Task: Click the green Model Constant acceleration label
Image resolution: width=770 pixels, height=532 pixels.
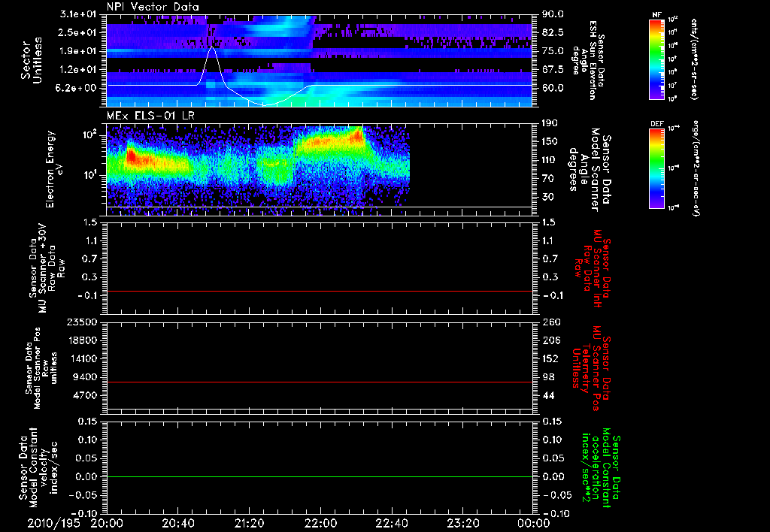Action: point(601,467)
